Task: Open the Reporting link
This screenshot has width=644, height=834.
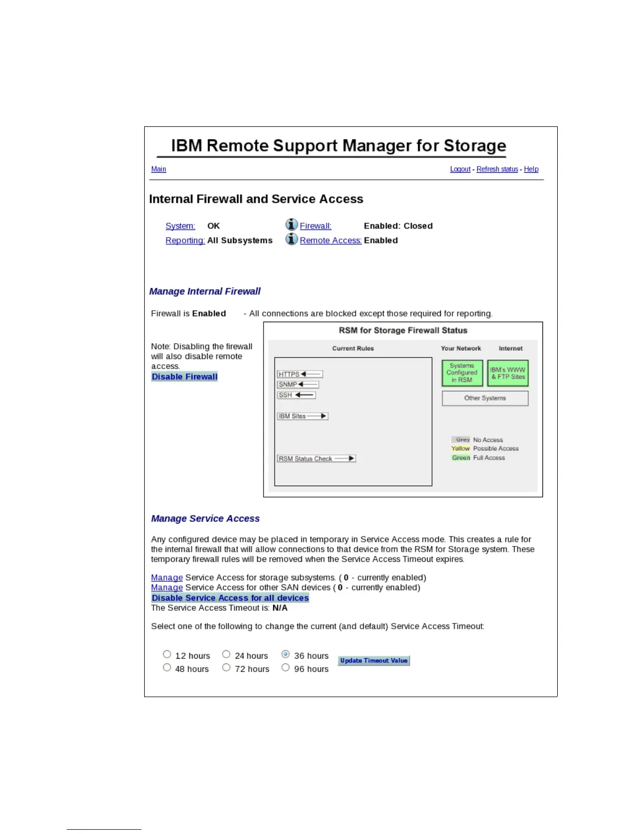Action: click(185, 241)
